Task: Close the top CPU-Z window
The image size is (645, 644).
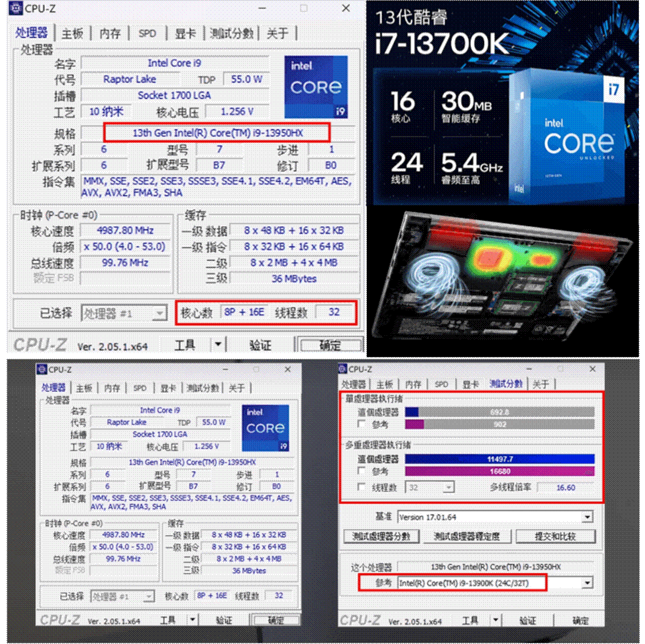Action: (x=346, y=8)
